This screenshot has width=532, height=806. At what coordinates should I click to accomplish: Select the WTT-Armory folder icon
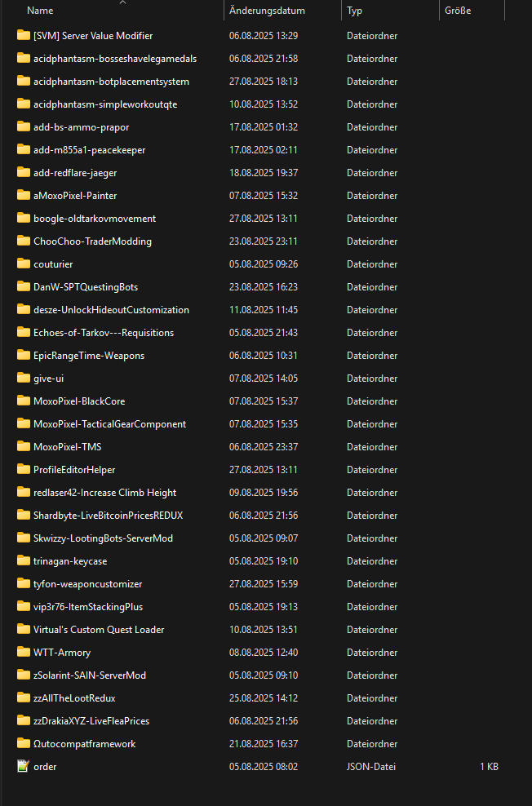point(23,652)
